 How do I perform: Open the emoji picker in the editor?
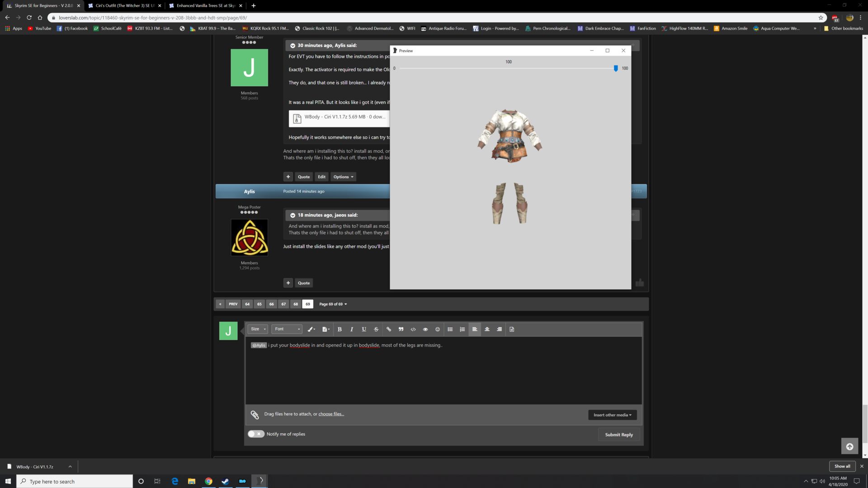[438, 329]
